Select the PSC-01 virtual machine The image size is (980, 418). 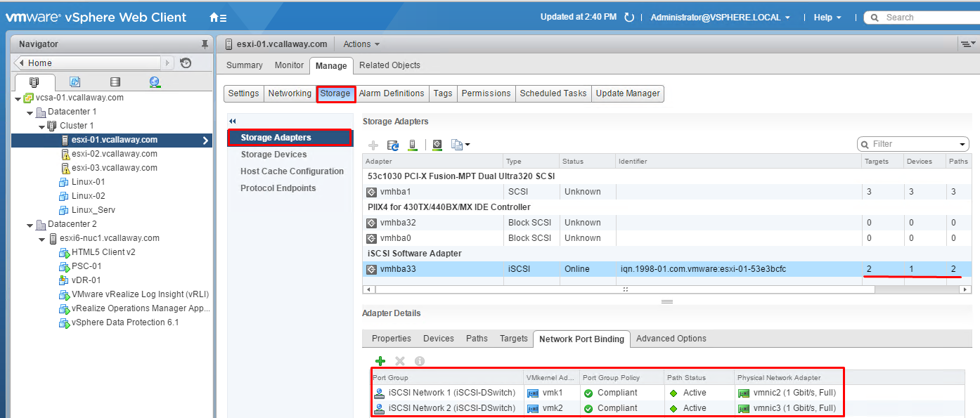pyautogui.click(x=86, y=266)
